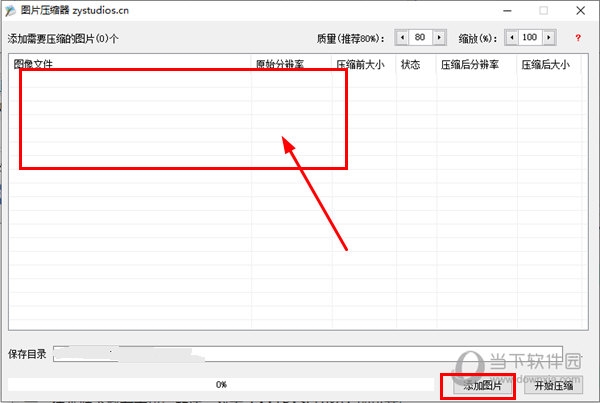The height and width of the screenshot is (403, 600).
Task: Click the 添加需要压缩的图片(0)个 label
Action: click(x=63, y=39)
